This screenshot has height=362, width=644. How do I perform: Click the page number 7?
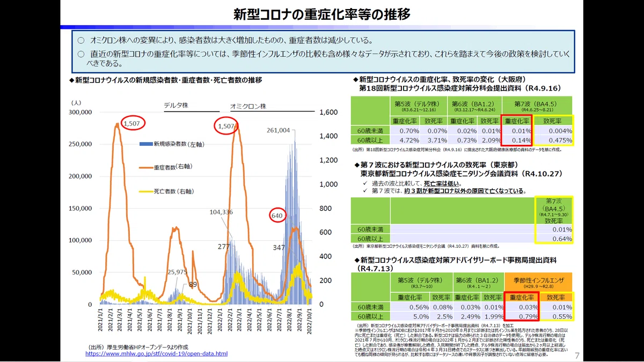[577, 356]
